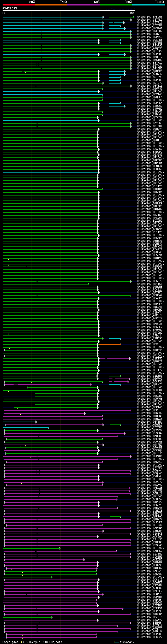This screenshot has height=644, width=167.
Task: Select the UniRef100_Q4PIA3 label
Action: click(x=150, y=517)
